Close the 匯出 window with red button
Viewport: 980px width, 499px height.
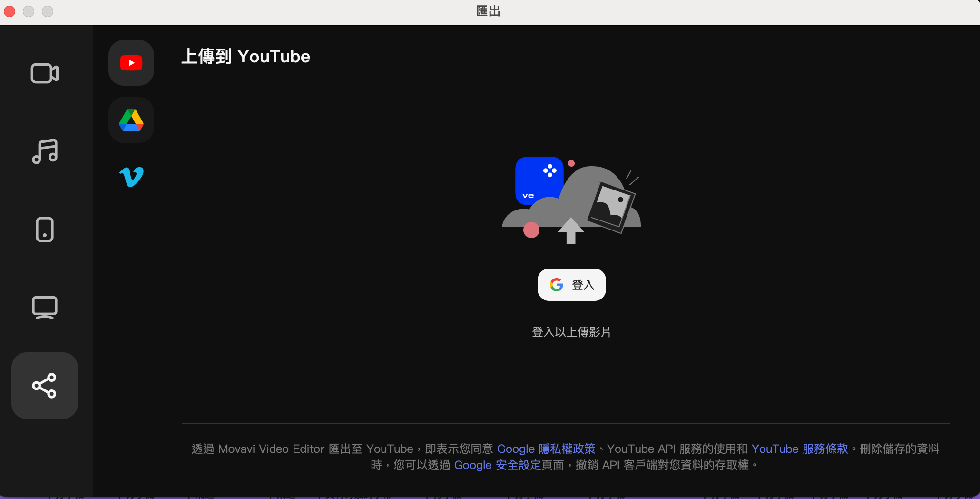click(10, 11)
